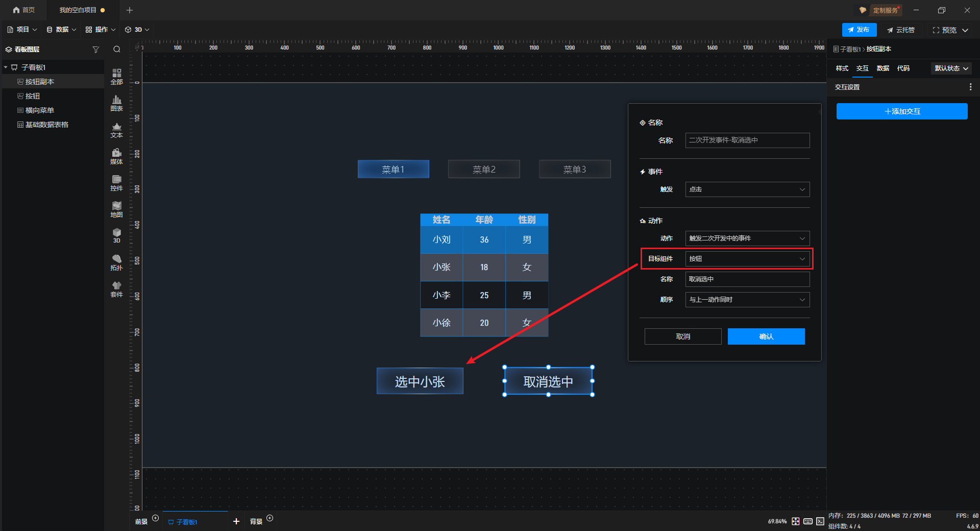Switch to the 样式 tab
980x531 pixels.
click(x=842, y=68)
